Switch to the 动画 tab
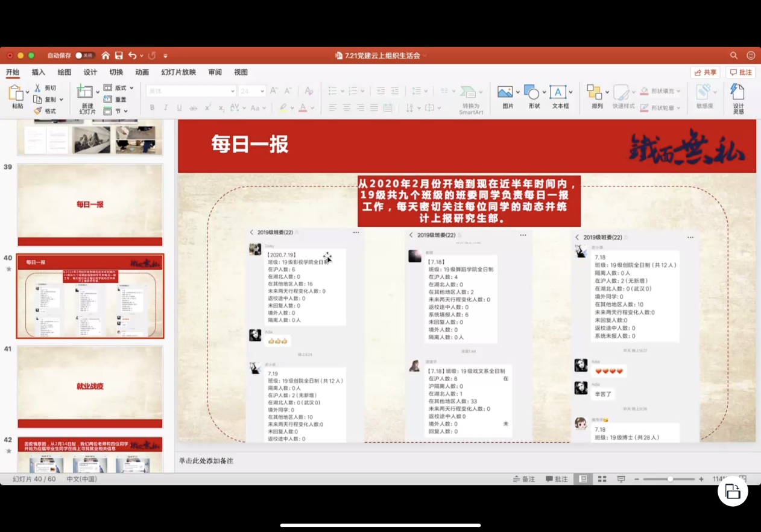 (142, 72)
